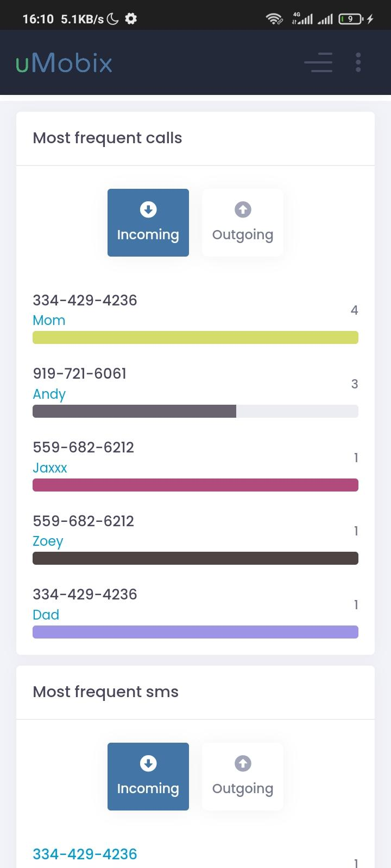Open the three-dot overflow menu

click(358, 62)
